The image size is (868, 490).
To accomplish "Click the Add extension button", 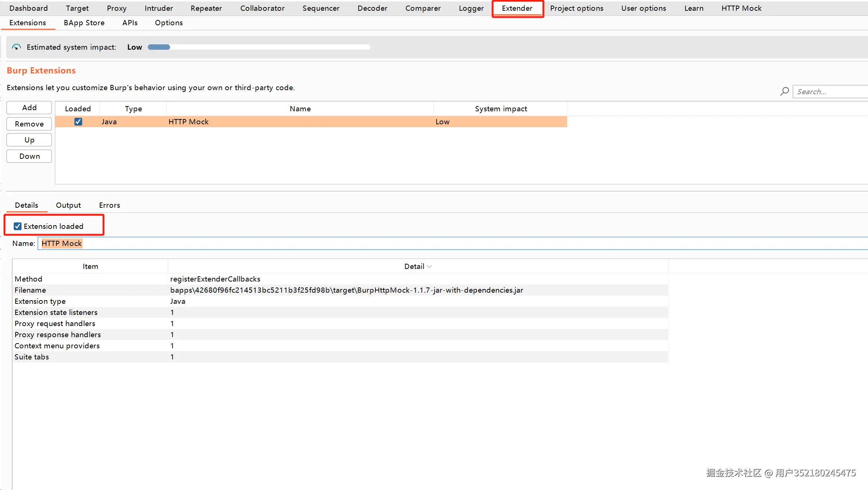I will coord(29,108).
